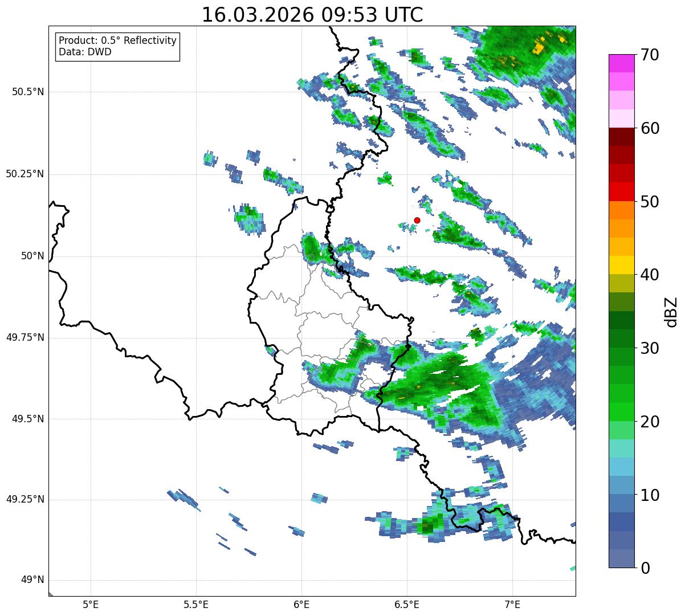Click the latitude label "49.5°N"
Image resolution: width=685 pixels, height=616 pixels.
pyautogui.click(x=28, y=419)
